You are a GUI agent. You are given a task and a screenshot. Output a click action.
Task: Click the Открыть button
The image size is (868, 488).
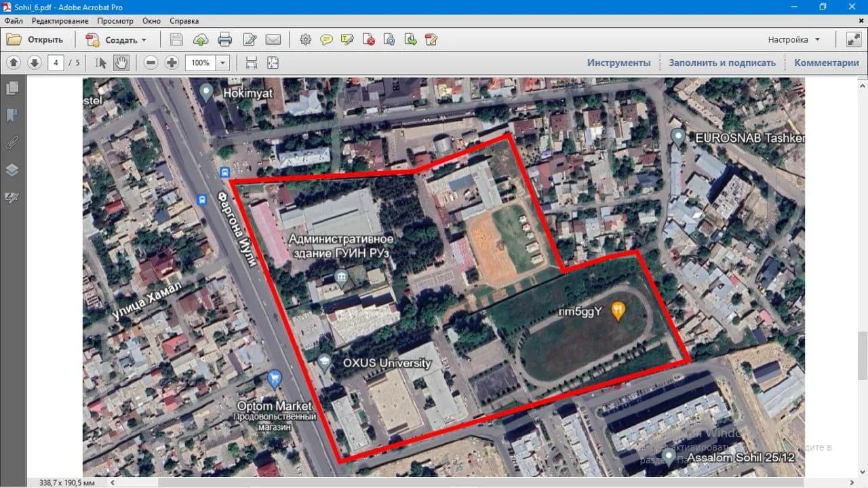coord(35,39)
